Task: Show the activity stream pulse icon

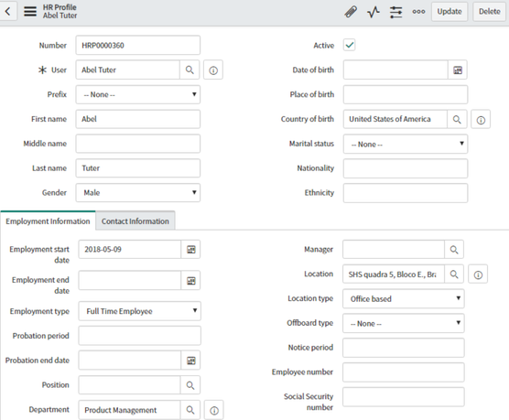Action: point(374,12)
